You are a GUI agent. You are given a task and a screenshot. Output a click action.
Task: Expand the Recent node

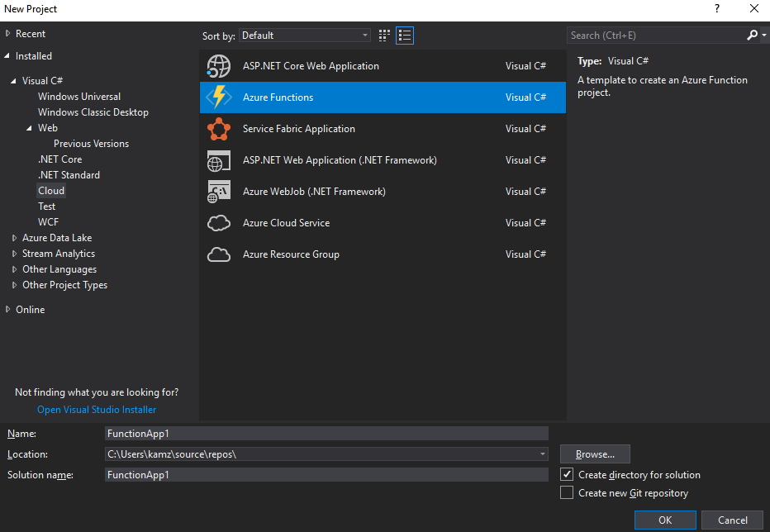pyautogui.click(x=7, y=34)
